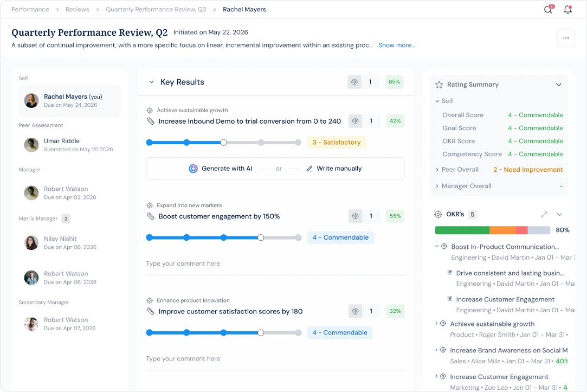Click the pencil icon for Write manually

click(x=309, y=169)
